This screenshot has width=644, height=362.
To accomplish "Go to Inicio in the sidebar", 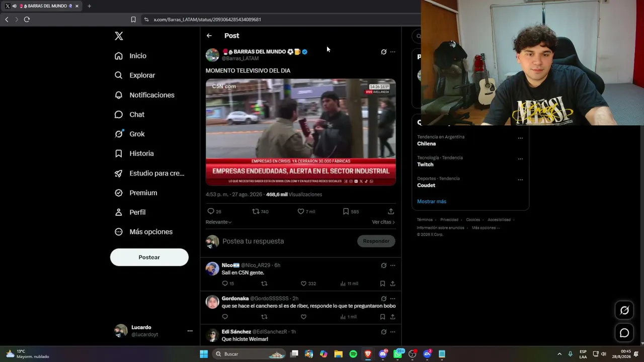I will [x=130, y=56].
